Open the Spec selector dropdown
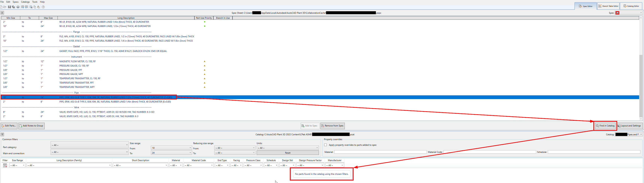The width and height of the screenshot is (644, 183). coord(629,13)
